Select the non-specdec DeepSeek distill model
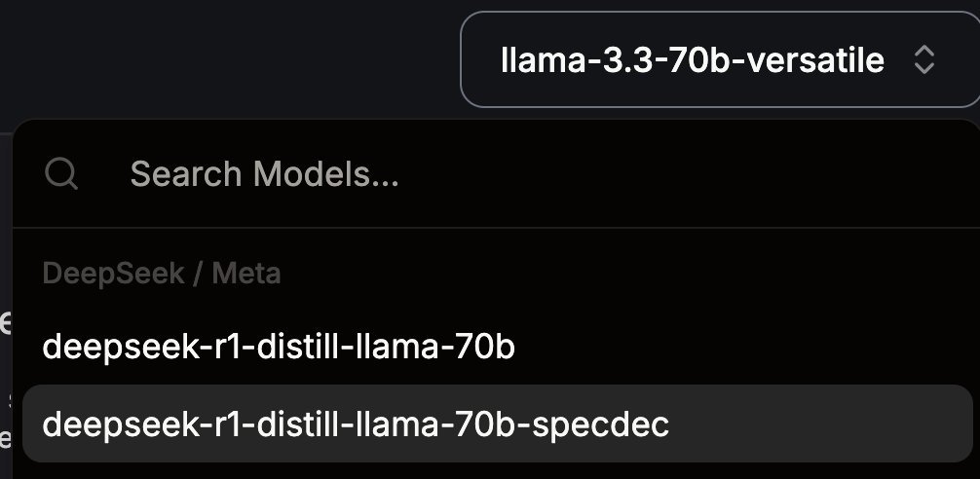 (x=279, y=347)
